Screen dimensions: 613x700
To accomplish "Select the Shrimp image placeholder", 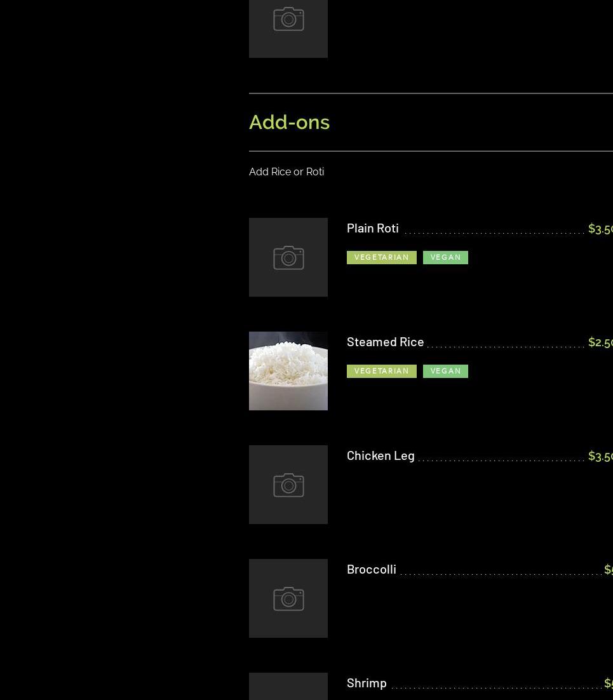I will 288,686.
